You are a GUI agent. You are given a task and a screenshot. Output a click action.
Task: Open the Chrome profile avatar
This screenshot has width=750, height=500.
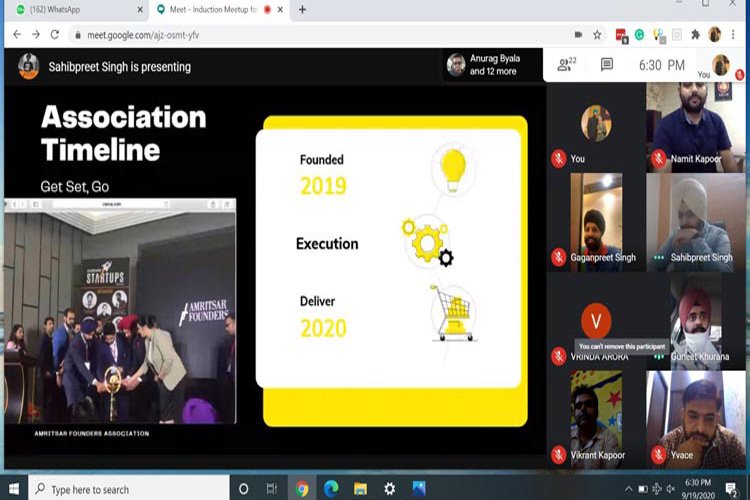(x=715, y=34)
